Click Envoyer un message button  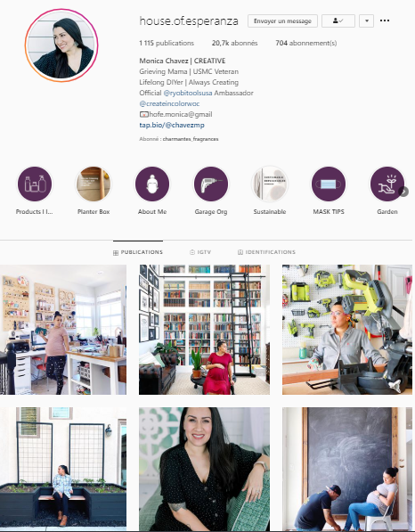(282, 20)
